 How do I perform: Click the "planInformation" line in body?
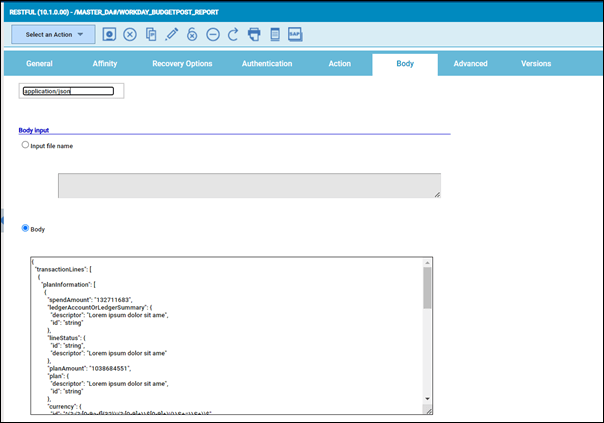[68, 285]
